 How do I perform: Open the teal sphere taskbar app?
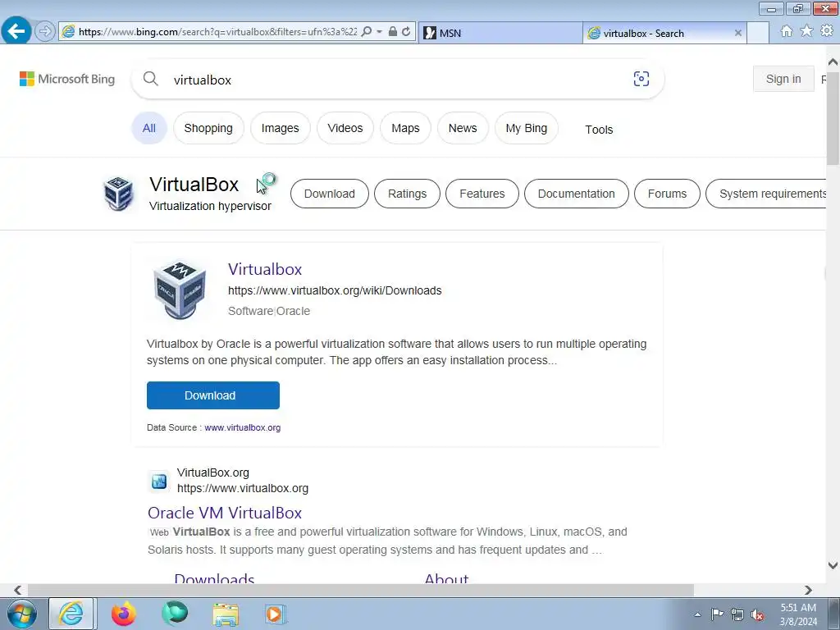pos(175,614)
